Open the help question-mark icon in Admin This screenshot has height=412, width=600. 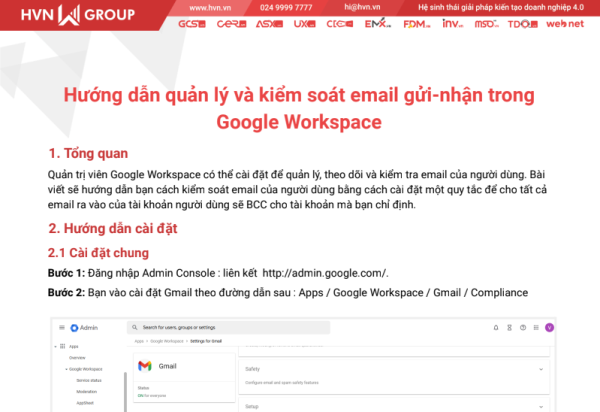tap(523, 327)
